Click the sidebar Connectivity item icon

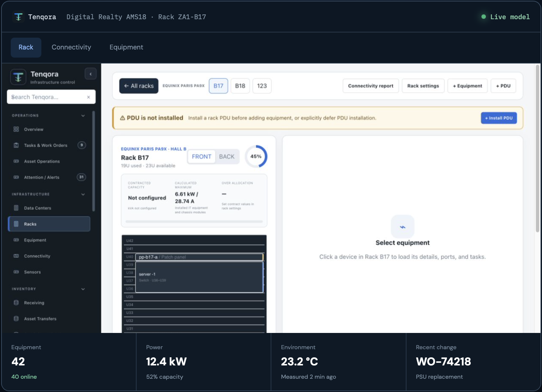16,256
